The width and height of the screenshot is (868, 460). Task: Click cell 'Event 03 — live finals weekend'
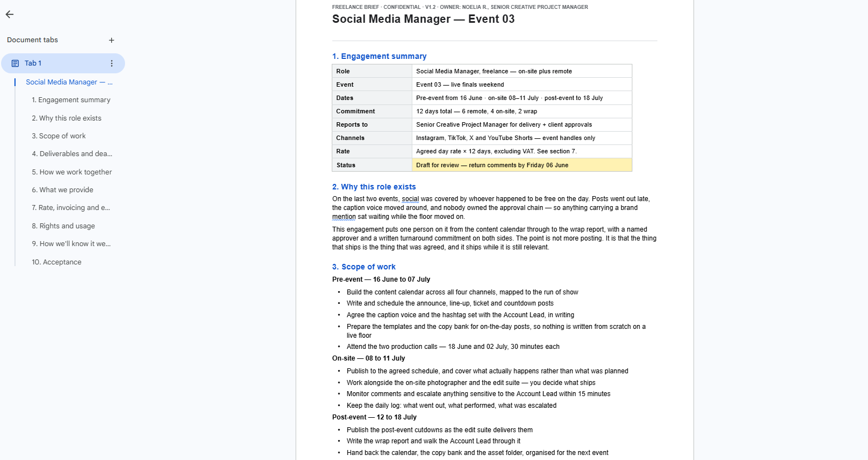click(x=522, y=84)
